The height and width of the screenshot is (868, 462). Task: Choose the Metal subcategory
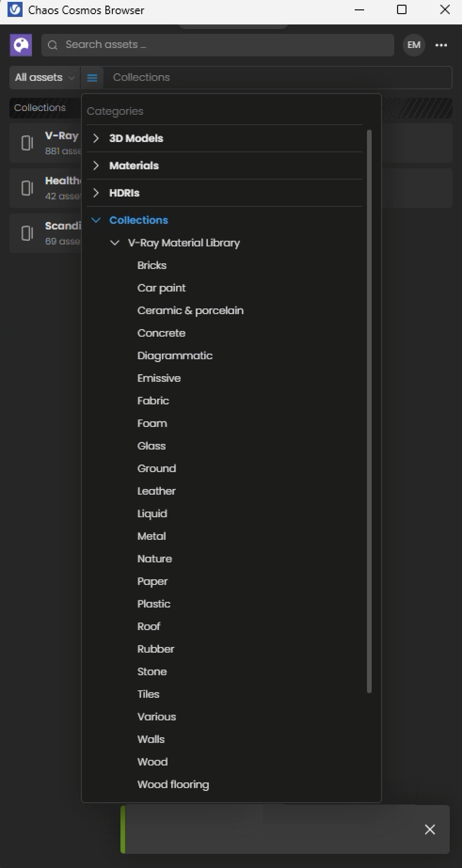point(151,536)
